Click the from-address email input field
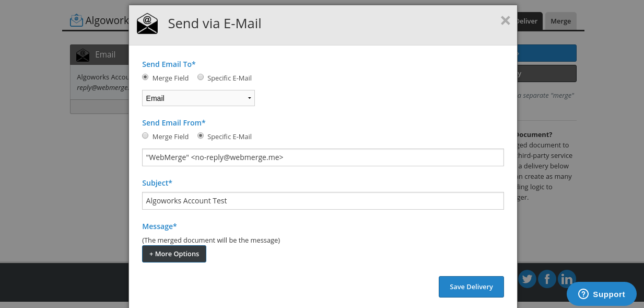Viewport: 644px width, 308px height. tap(323, 157)
